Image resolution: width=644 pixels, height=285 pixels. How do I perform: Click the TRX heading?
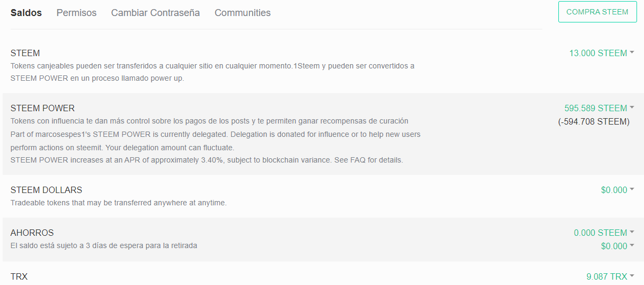point(19,276)
